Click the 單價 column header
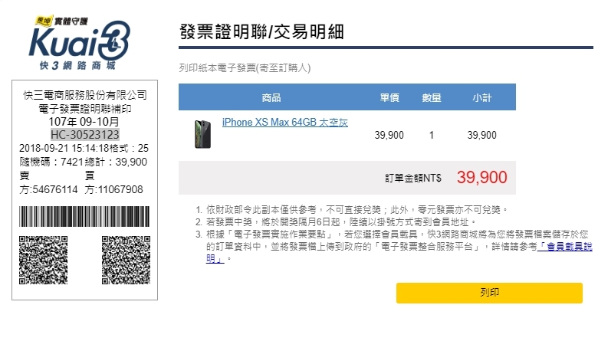The image size is (598, 364). click(x=389, y=97)
